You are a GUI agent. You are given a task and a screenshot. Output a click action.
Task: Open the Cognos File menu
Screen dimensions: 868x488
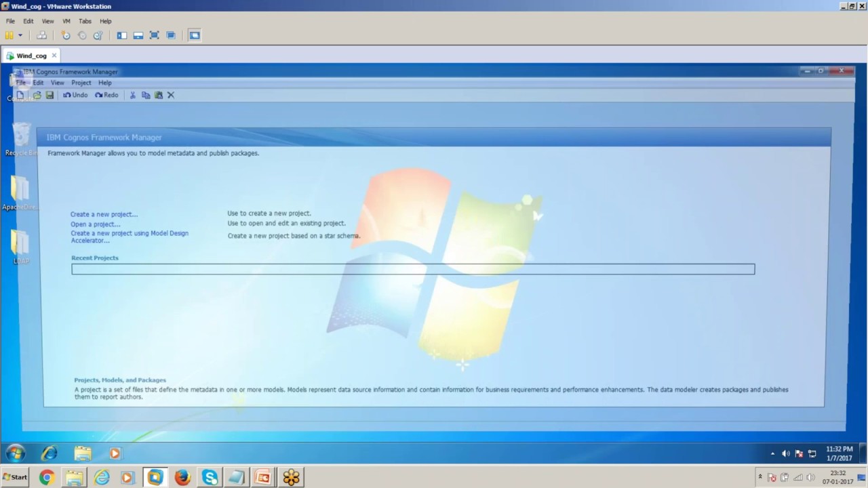(x=21, y=83)
